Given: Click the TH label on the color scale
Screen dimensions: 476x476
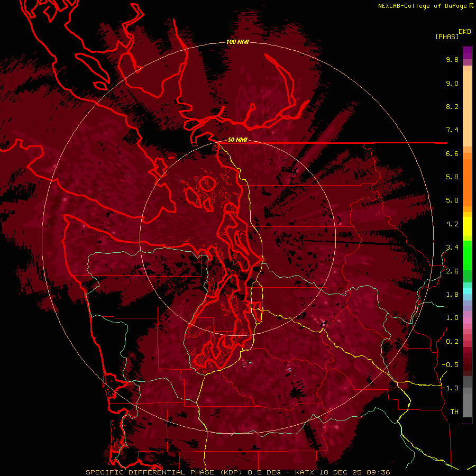Looking at the screenshot, I should pos(454,412).
